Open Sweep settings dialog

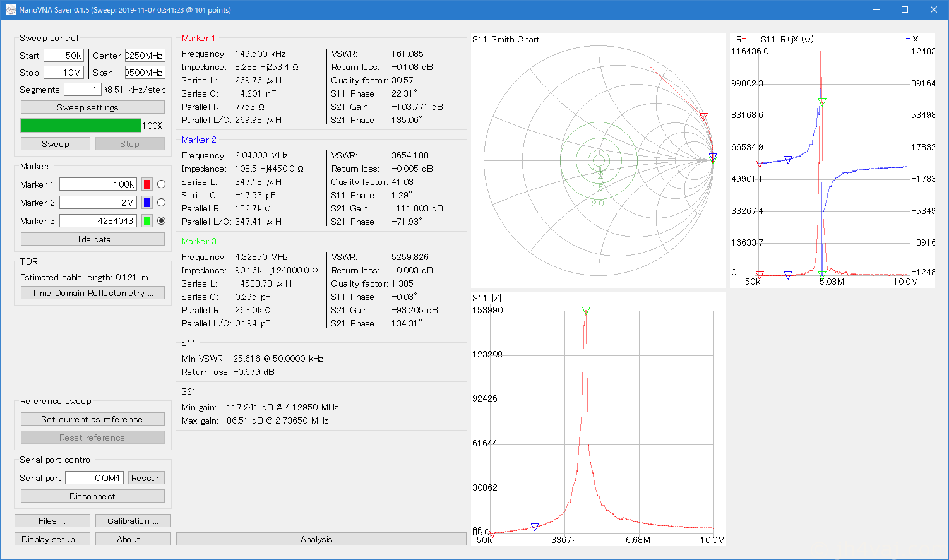[x=92, y=107]
